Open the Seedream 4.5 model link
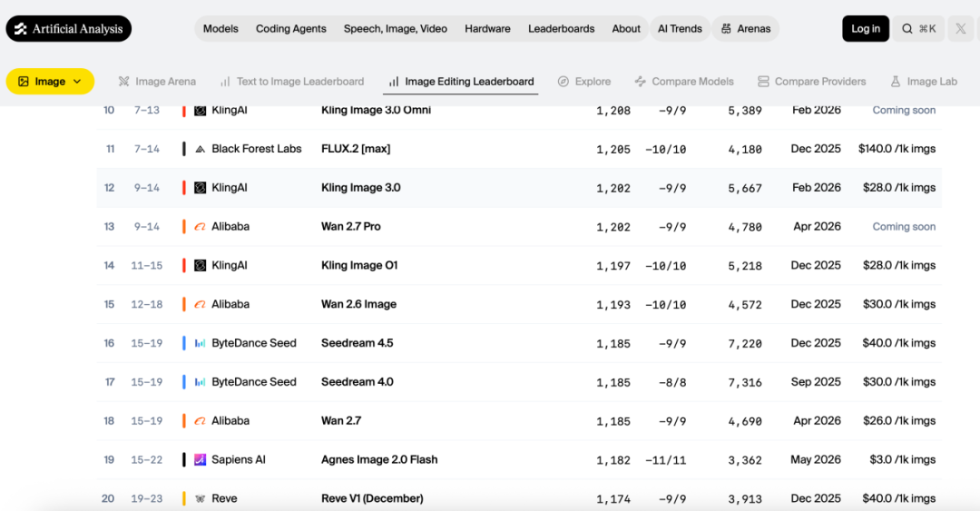980x511 pixels. 357,343
